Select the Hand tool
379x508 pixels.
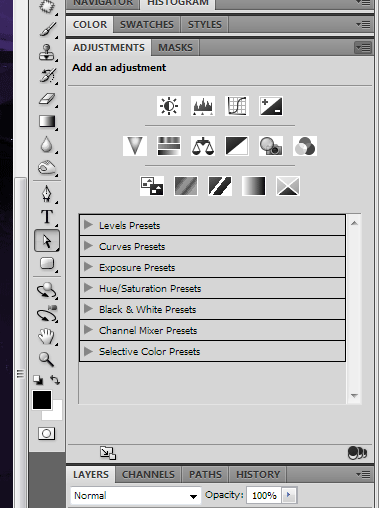pyautogui.click(x=47, y=336)
